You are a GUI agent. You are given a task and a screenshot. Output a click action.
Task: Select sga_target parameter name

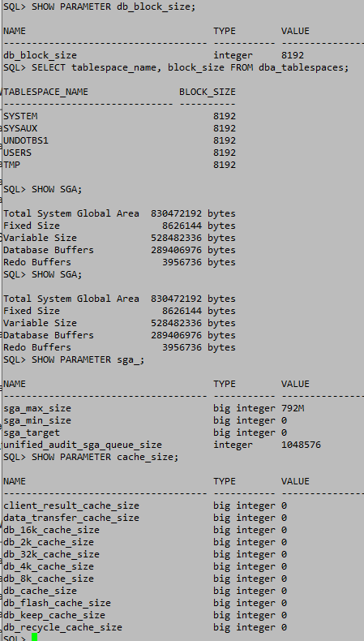tap(32, 433)
